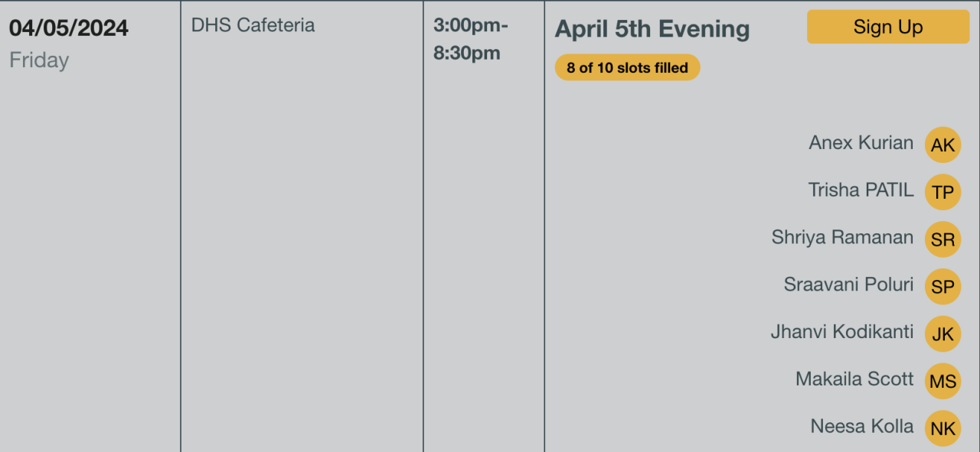980x452 pixels.
Task: Open the April 5th Evening slot title
Action: click(x=652, y=29)
